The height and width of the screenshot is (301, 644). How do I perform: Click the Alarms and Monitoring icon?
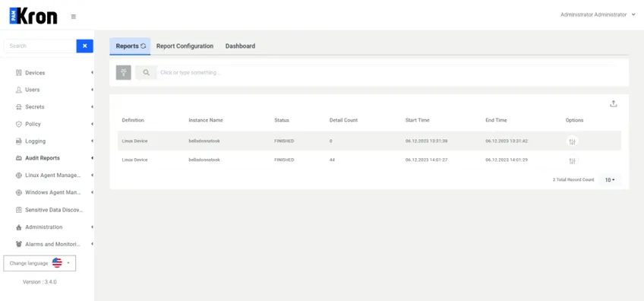pos(18,244)
